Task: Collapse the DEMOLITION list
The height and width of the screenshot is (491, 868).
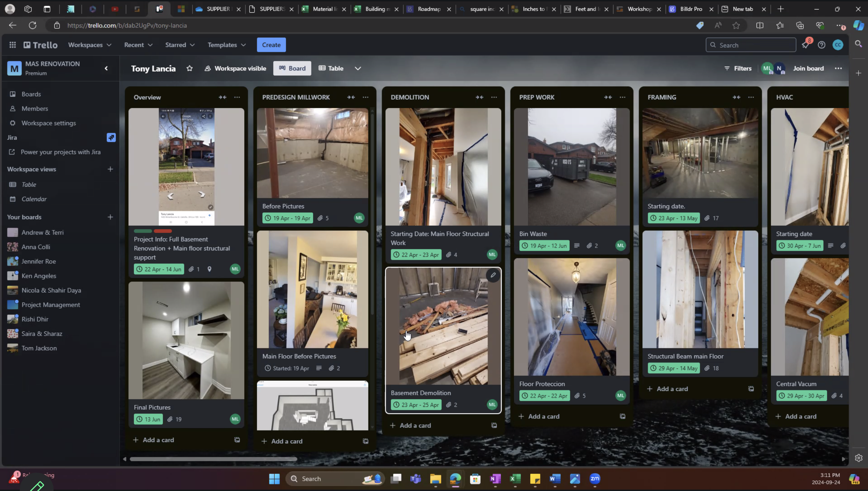Action: [479, 97]
